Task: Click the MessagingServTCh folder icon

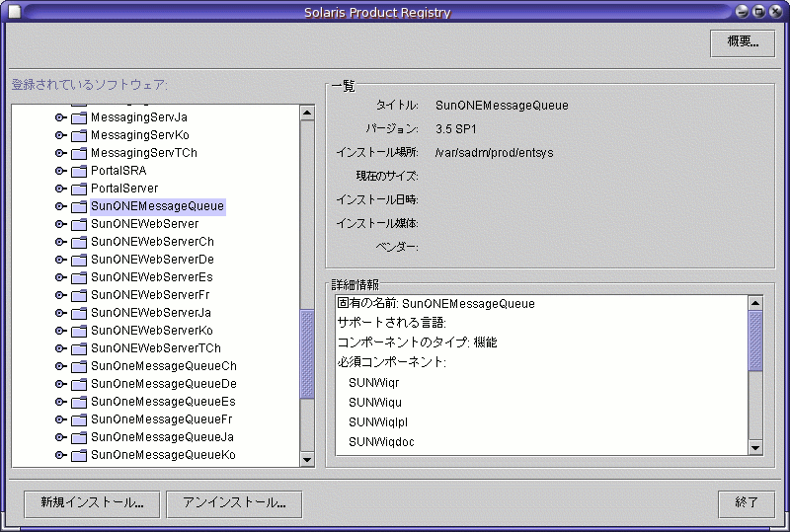Action: [x=79, y=153]
